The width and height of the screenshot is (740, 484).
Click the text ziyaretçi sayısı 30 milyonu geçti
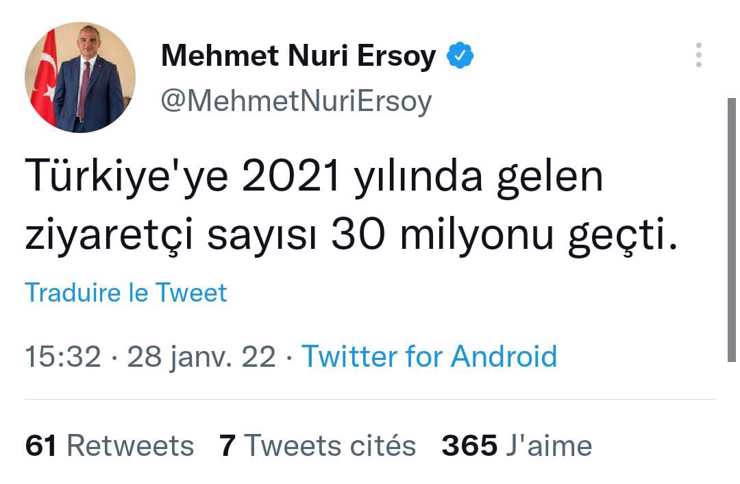click(345, 237)
